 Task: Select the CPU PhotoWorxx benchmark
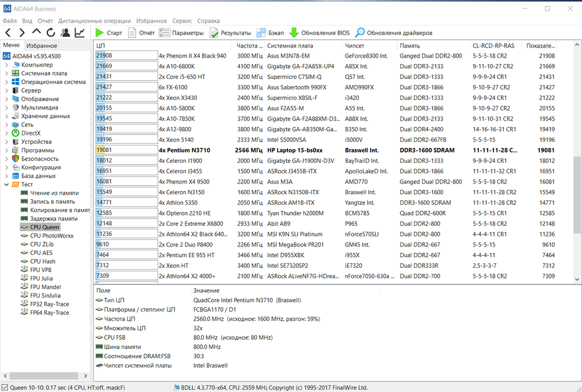point(50,236)
